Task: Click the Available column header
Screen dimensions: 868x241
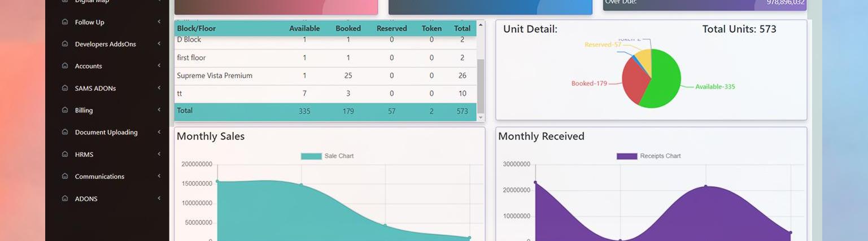Action: click(x=304, y=28)
